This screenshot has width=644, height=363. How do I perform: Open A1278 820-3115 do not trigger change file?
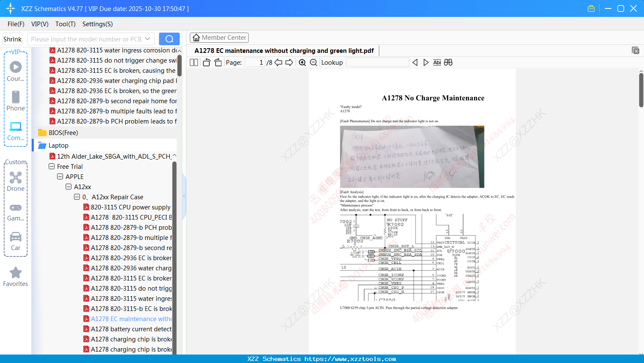(x=113, y=60)
